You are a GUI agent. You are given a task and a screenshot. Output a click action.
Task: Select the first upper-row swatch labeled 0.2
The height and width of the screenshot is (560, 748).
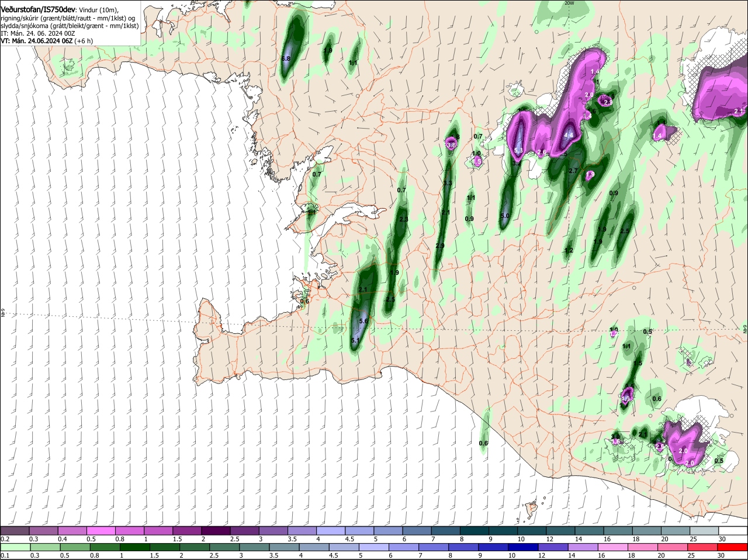coord(15,531)
